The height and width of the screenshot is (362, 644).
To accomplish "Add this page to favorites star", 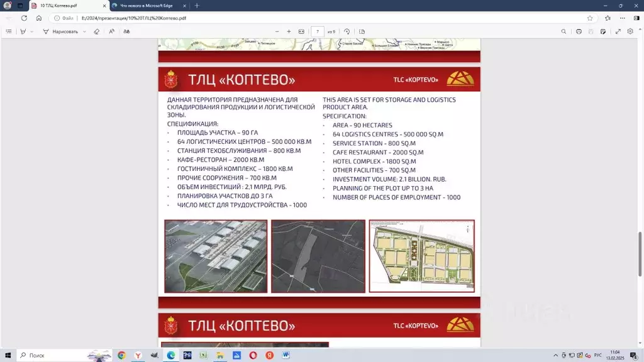I will click(x=590, y=18).
